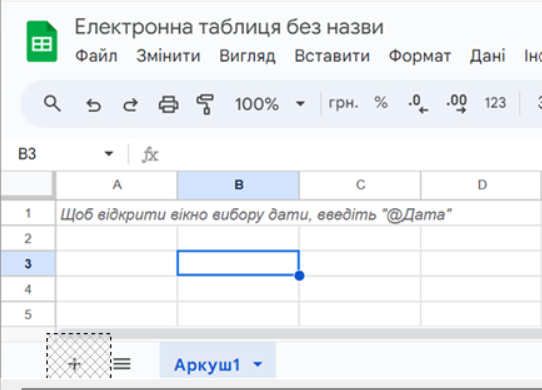
Task: Select column C header
Action: pyautogui.click(x=360, y=185)
